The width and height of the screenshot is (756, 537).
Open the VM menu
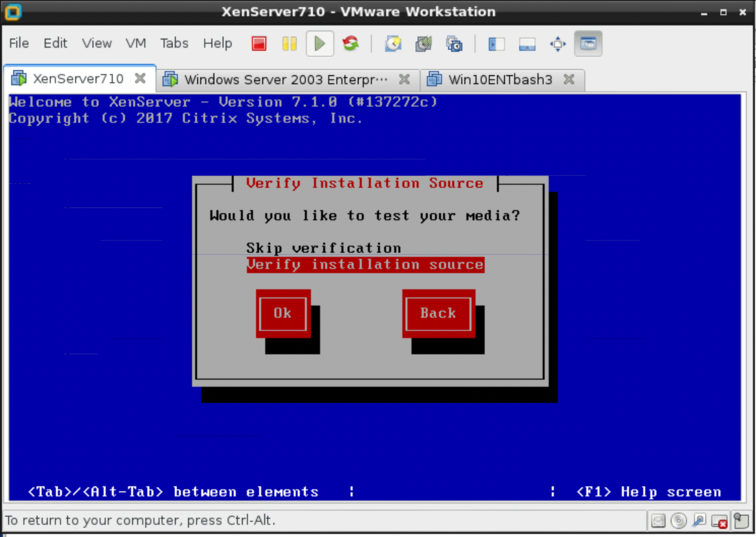pyautogui.click(x=136, y=44)
